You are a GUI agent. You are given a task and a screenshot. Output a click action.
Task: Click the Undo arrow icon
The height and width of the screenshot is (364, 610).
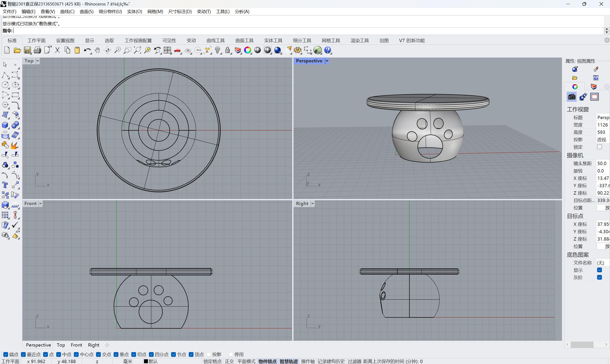87,50
